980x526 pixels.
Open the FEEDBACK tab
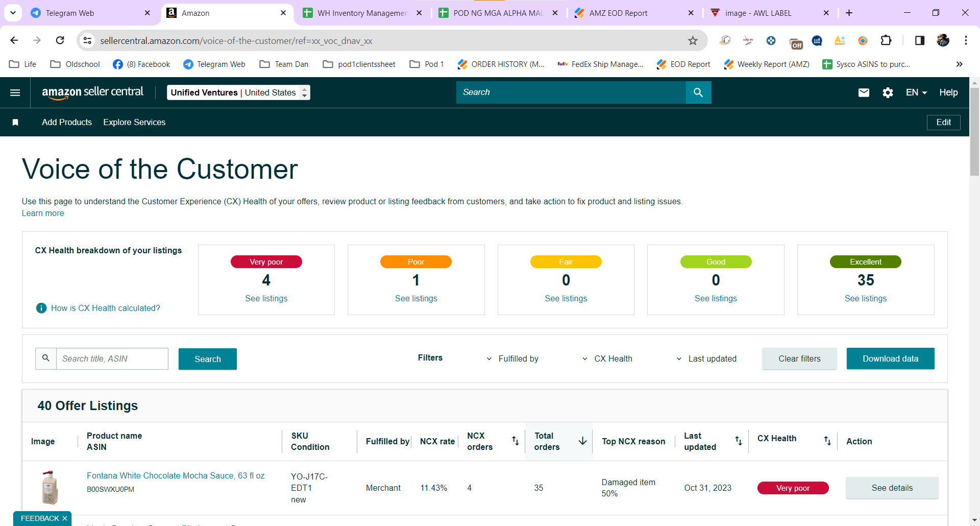pos(40,518)
